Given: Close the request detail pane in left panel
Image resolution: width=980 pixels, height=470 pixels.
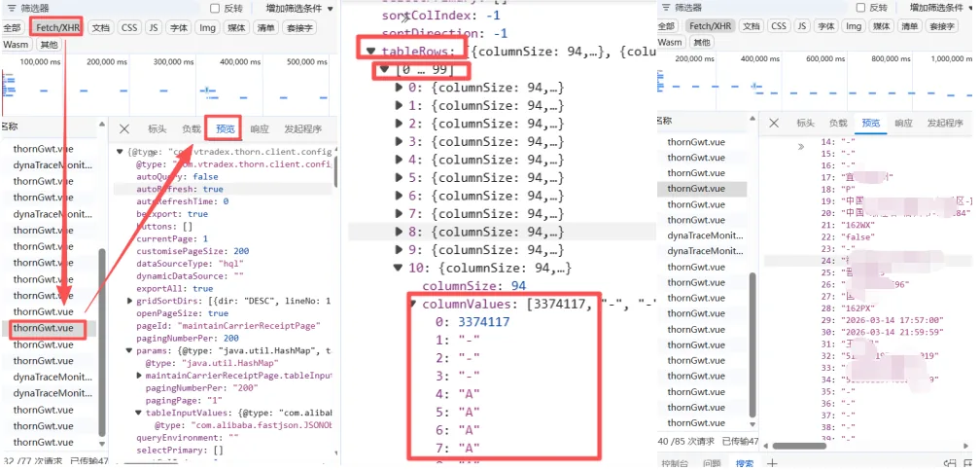Looking at the screenshot, I should pos(124,128).
